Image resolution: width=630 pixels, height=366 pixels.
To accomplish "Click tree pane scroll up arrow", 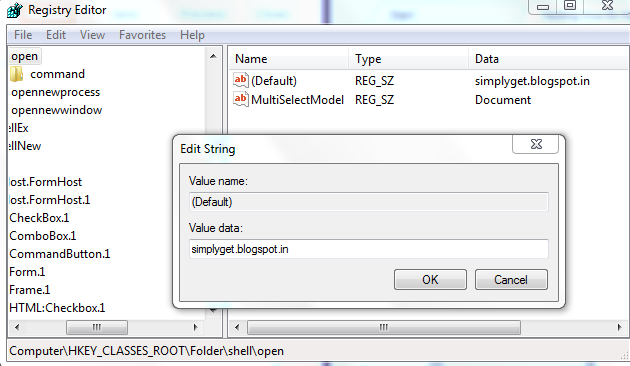I will click(x=213, y=56).
